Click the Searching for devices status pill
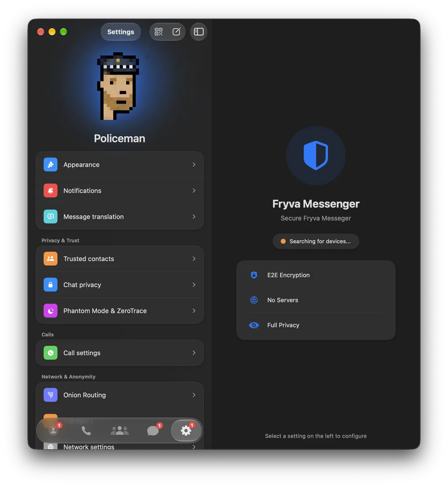Screen dimensions: 448x486 316,241
